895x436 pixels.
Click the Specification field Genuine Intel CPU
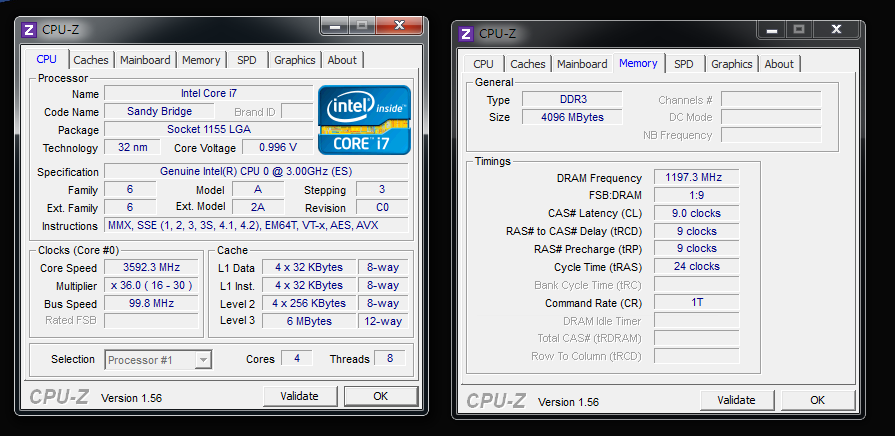click(256, 171)
